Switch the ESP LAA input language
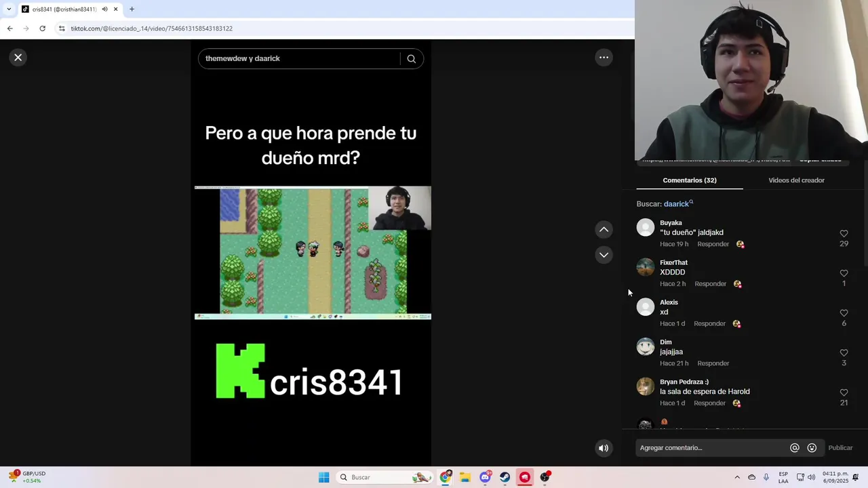 tap(783, 477)
